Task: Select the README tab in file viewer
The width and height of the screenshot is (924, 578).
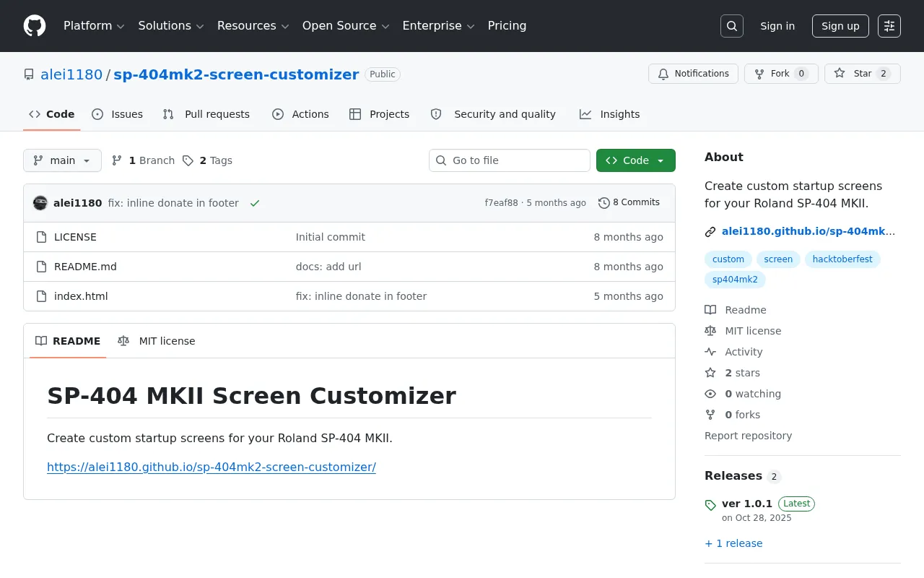Action: click(68, 341)
